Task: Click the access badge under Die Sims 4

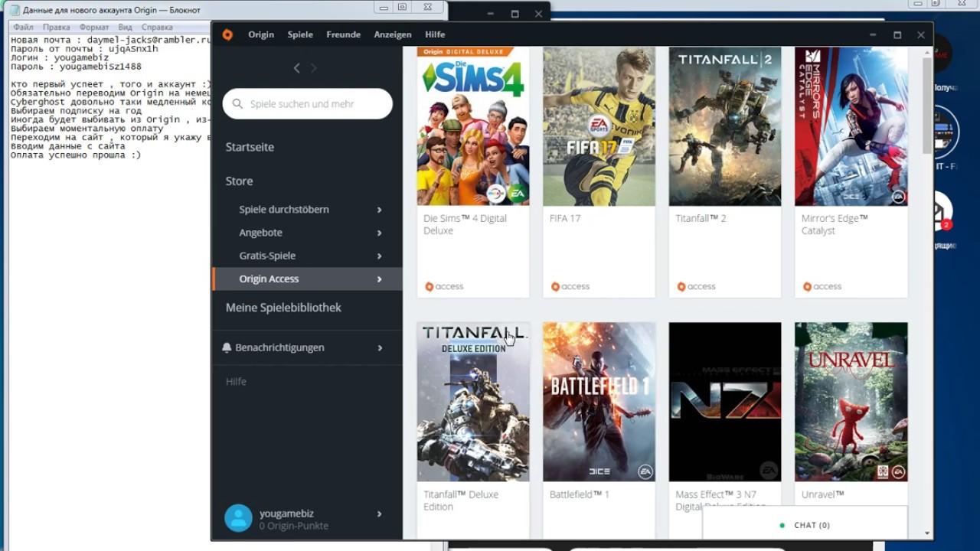Action: (444, 286)
